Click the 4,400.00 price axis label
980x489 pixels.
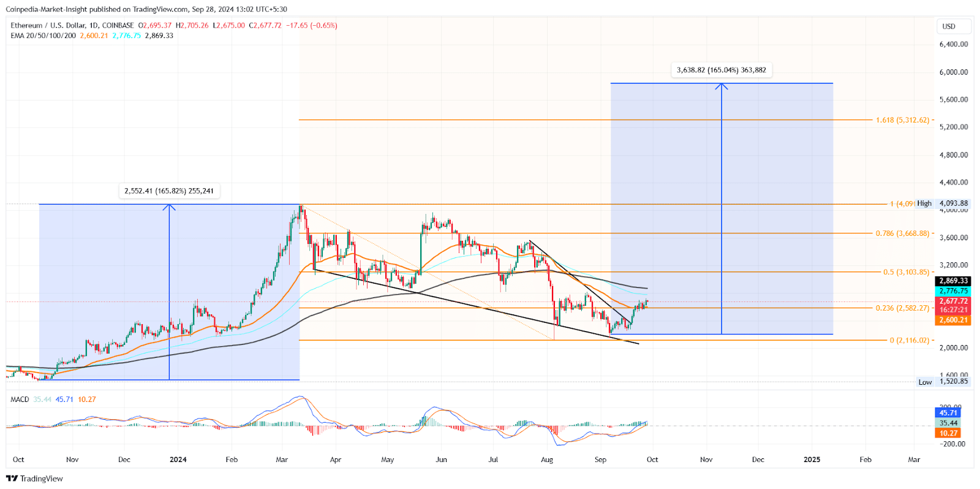pyautogui.click(x=954, y=182)
